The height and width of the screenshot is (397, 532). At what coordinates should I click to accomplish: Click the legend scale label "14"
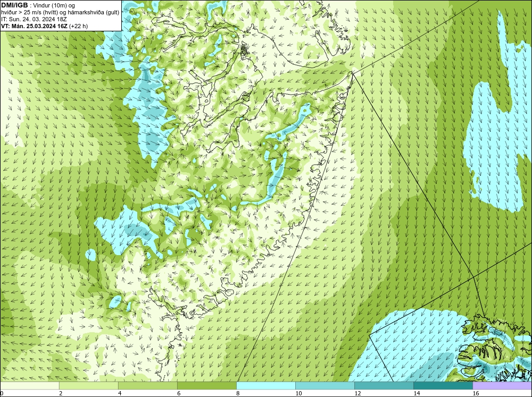417,393
